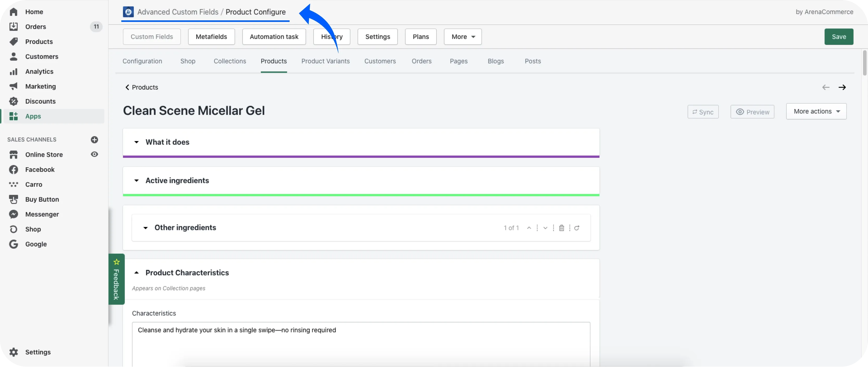The height and width of the screenshot is (367, 868).
Task: Open the More actions dropdown
Action: pos(816,111)
